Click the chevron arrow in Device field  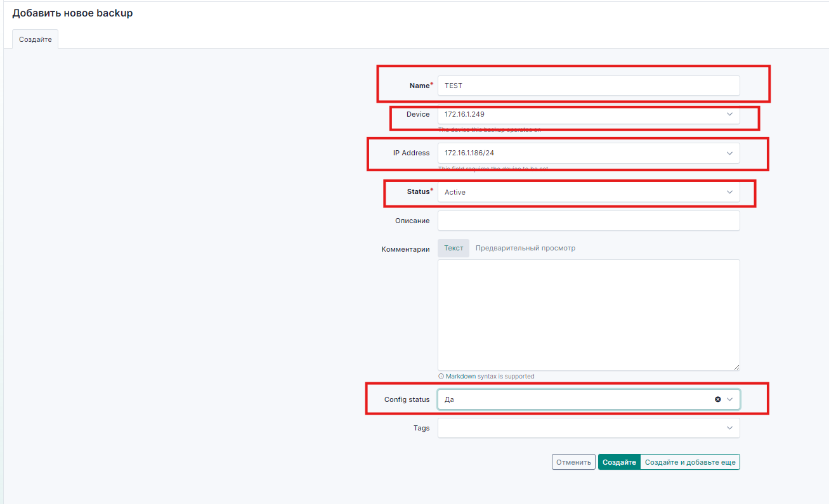(x=730, y=114)
